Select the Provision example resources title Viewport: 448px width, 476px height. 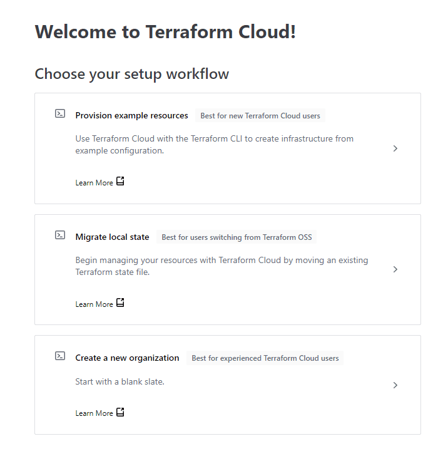click(x=131, y=116)
